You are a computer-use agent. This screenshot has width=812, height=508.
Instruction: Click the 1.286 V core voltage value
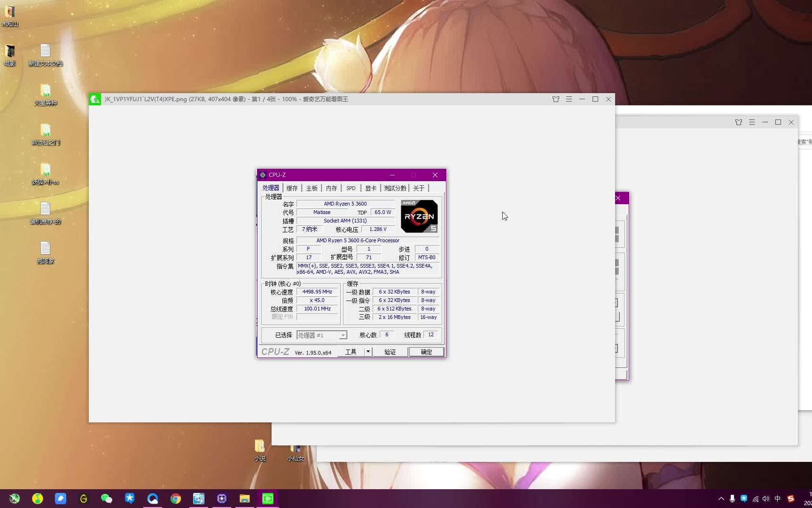tap(378, 229)
